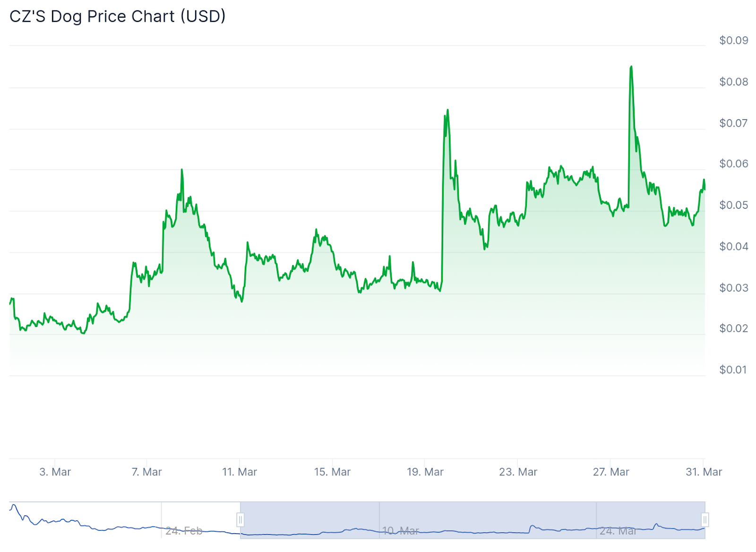
Task: Click the $0.09 price axis label
Action: (733, 41)
